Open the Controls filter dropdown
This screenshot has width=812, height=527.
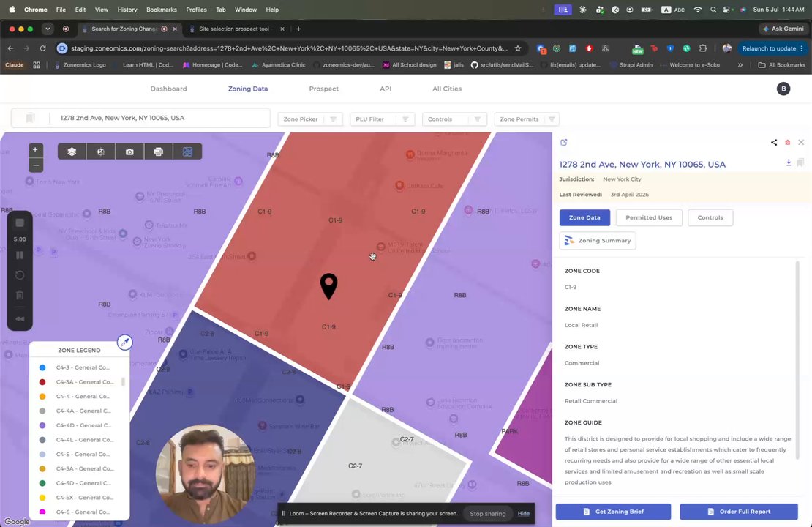coord(454,119)
